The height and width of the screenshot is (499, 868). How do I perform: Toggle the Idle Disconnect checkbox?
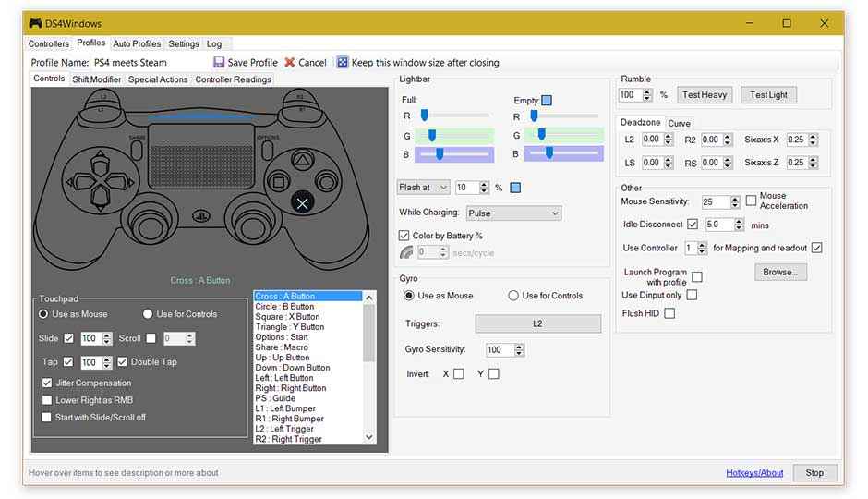[692, 225]
